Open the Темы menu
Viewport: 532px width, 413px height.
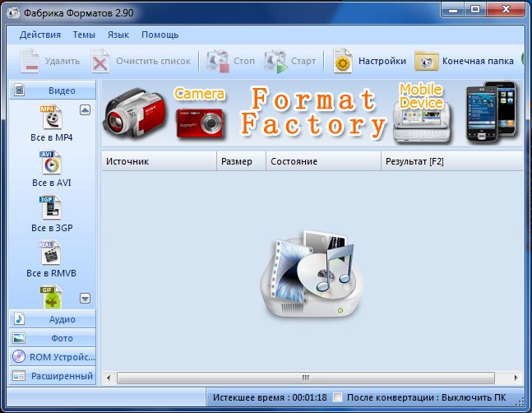pyautogui.click(x=84, y=35)
